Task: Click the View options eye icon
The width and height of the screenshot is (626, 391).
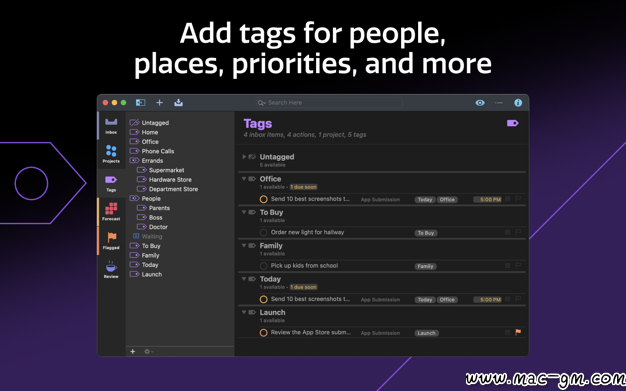Action: tap(480, 103)
